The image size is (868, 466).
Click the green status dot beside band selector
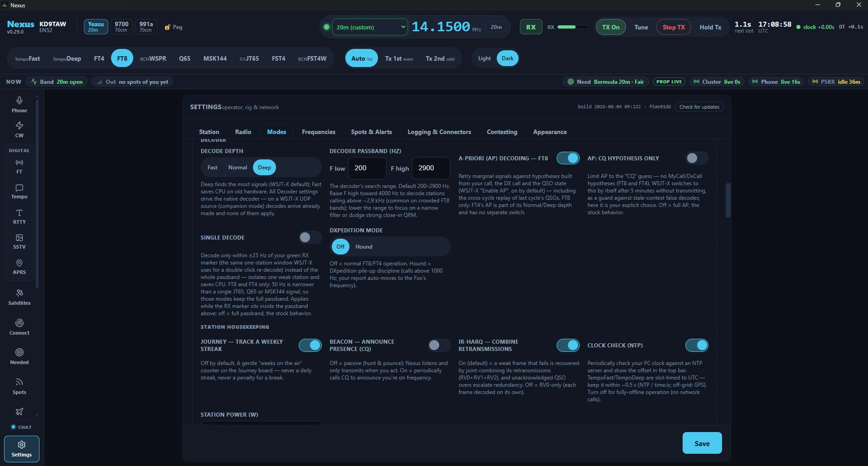[326, 27]
